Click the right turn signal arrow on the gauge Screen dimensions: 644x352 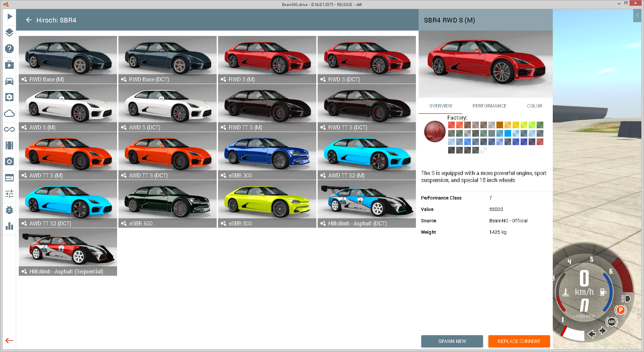(603, 331)
